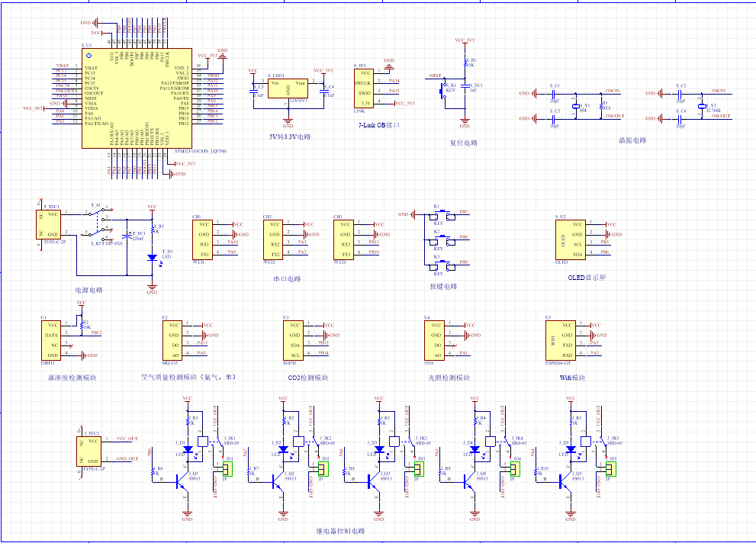Viewport: 756px width, 543px height.
Task: Select the SGP30 CO2 sensor block
Action: click(294, 340)
